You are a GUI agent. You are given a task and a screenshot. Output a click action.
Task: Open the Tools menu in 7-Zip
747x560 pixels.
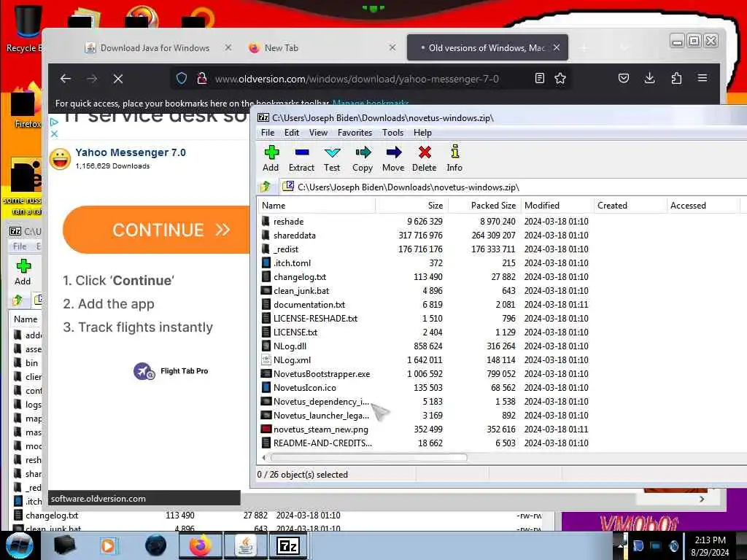point(392,133)
